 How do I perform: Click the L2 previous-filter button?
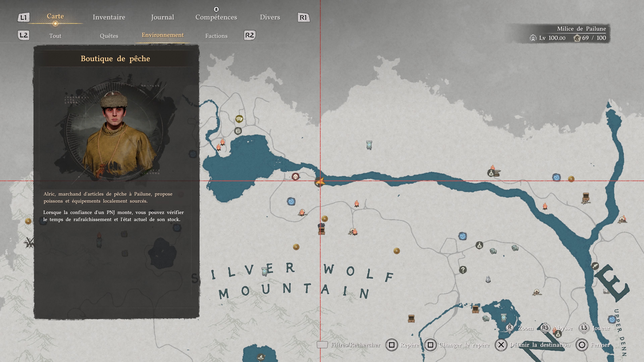[x=23, y=35]
